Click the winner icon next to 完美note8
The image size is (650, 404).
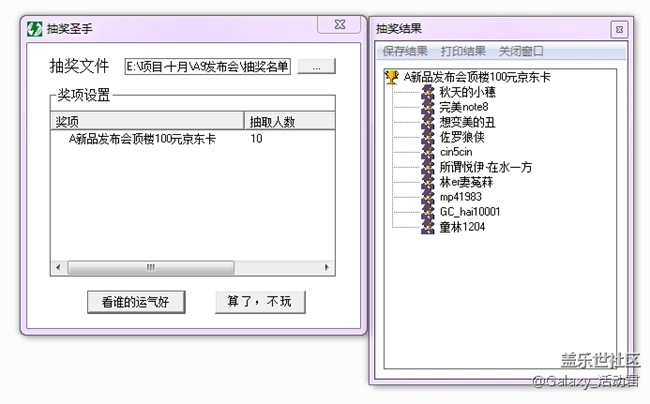point(429,107)
